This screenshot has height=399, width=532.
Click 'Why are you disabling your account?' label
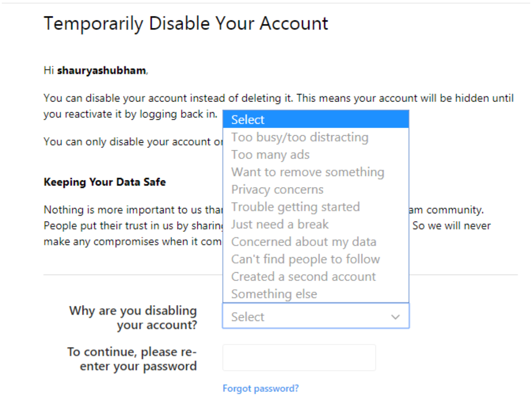click(133, 318)
